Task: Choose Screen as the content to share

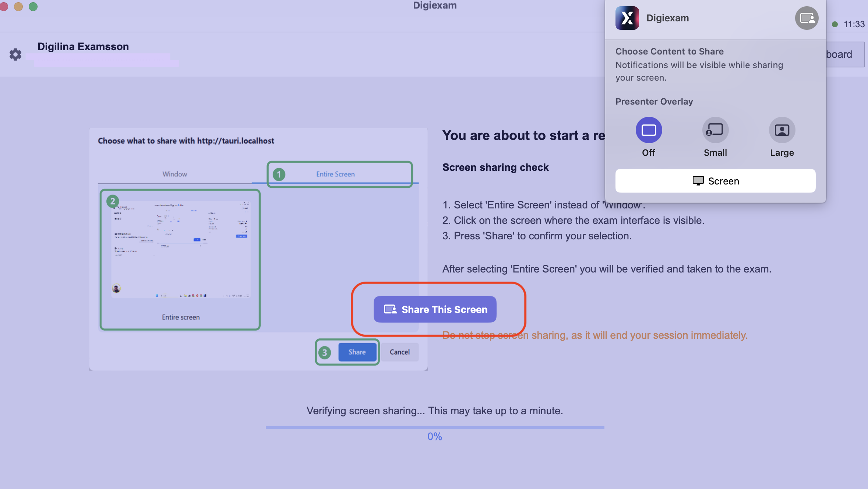Action: click(x=715, y=181)
